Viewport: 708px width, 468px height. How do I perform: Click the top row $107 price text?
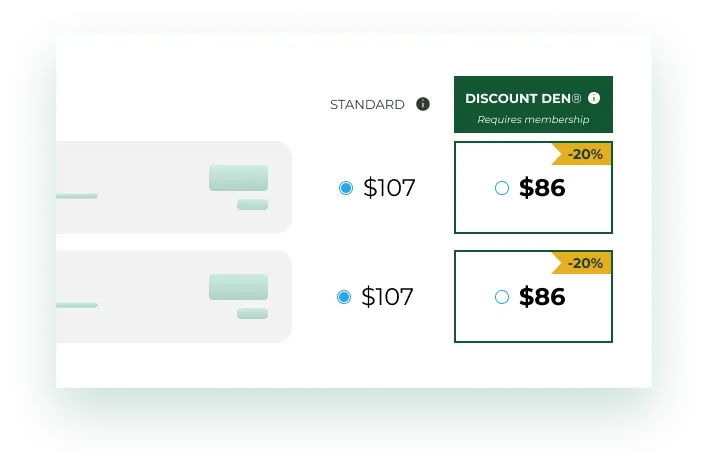pyautogui.click(x=389, y=188)
